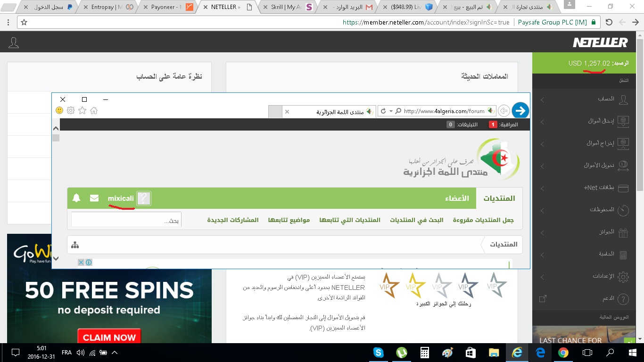
Task: Expand the الحساب account sidebar chevron
Action: (542, 100)
